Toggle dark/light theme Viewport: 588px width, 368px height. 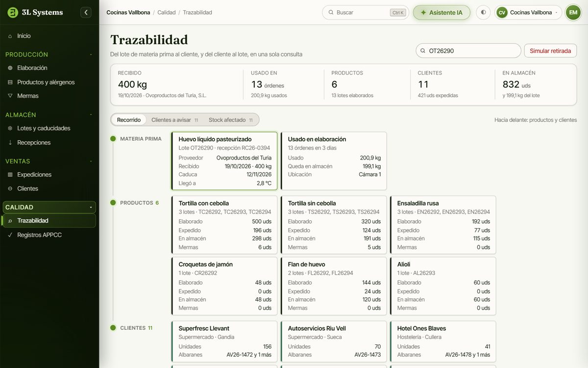click(483, 12)
